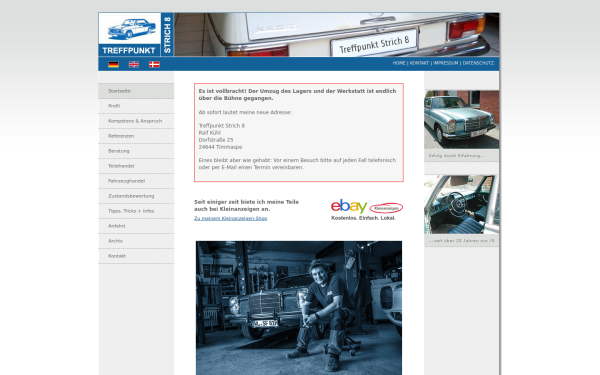Viewport: 600px width, 375px height.
Task: Choose the Danish flag language icon
Action: pos(154,64)
